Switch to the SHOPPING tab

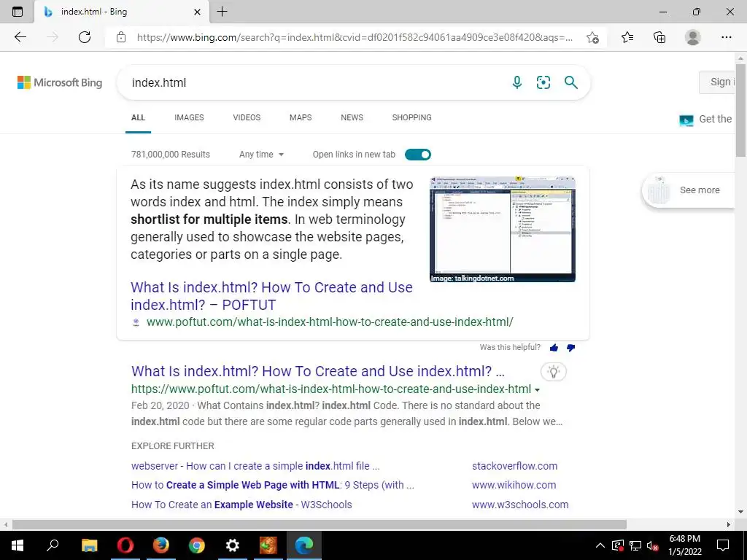[412, 117]
